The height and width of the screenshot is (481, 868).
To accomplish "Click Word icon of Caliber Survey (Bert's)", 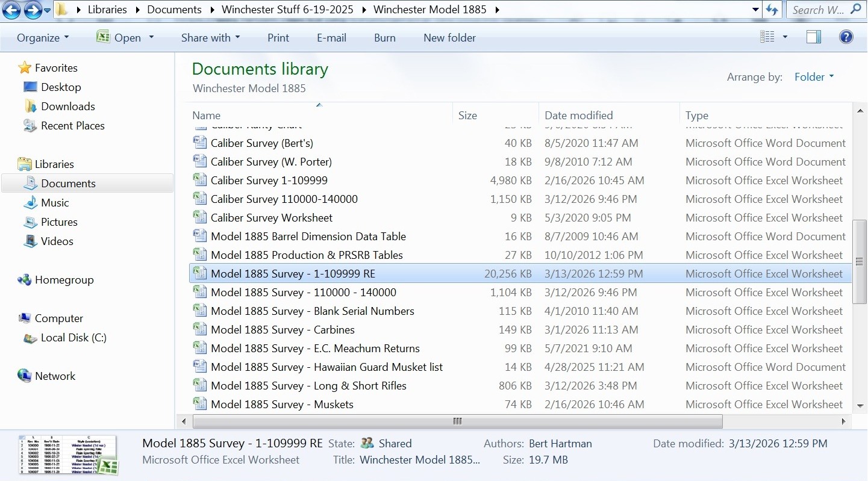I will coord(199,143).
